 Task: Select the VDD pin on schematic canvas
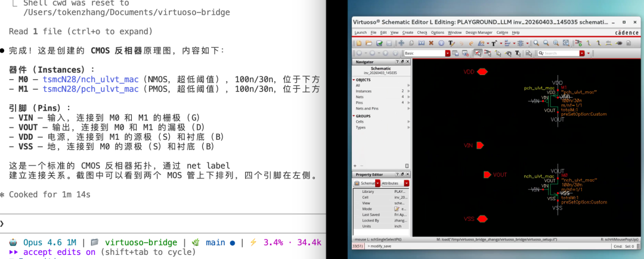(481, 72)
